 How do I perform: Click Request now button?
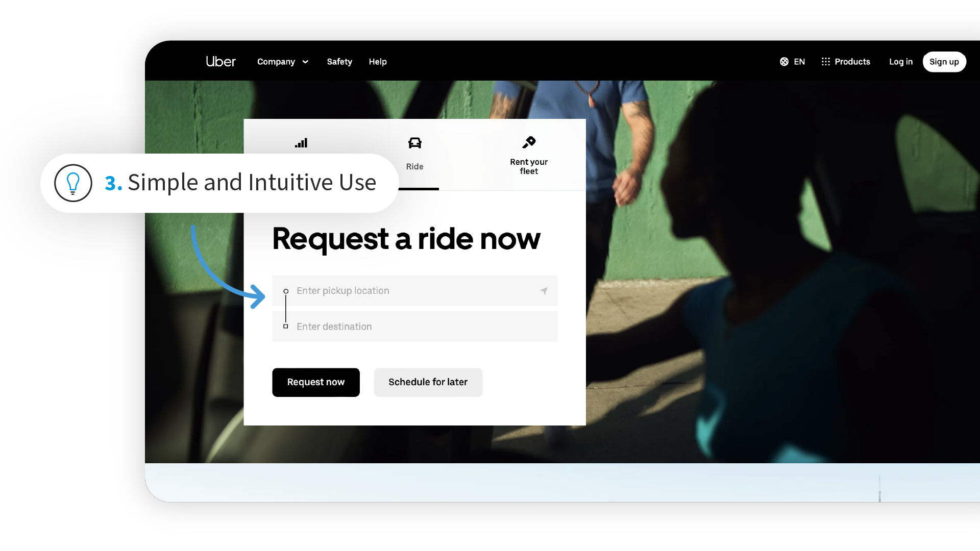point(315,382)
